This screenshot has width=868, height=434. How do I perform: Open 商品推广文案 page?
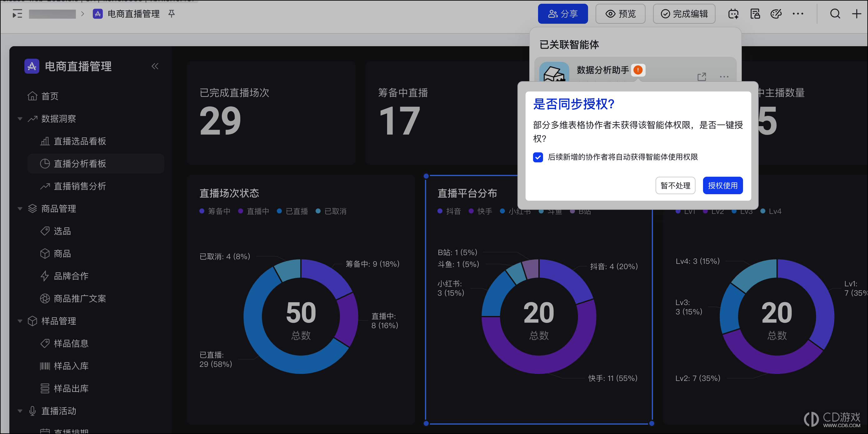[95, 299]
